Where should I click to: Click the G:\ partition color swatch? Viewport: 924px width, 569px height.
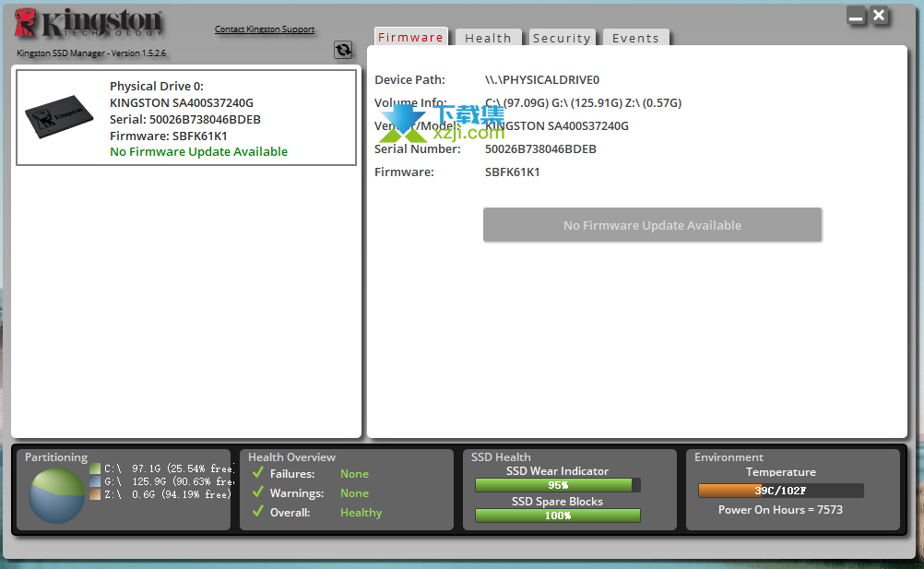click(x=95, y=481)
